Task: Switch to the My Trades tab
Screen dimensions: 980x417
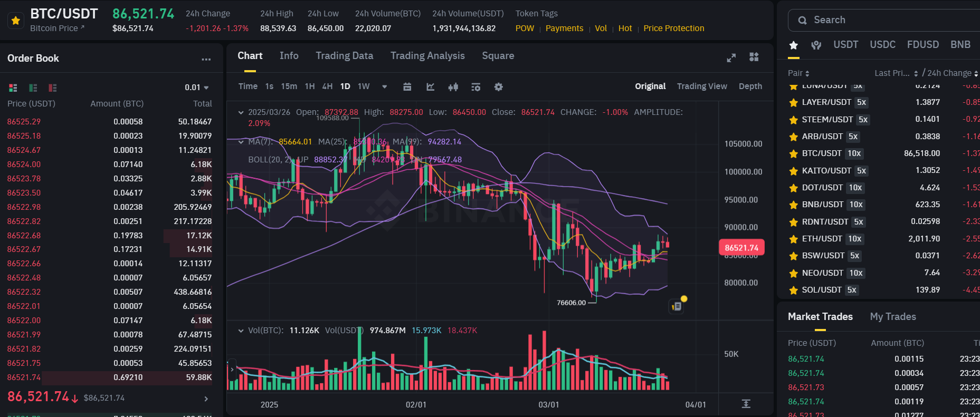Action: tap(893, 317)
